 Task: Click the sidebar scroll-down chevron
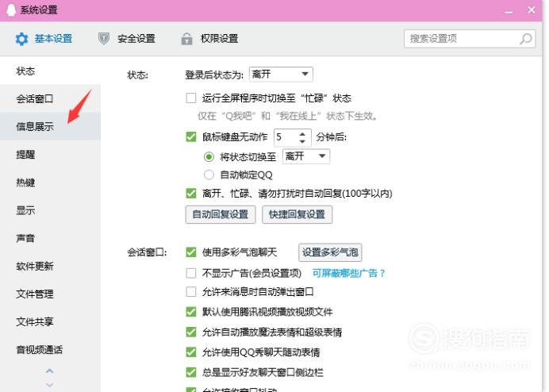[x=50, y=385]
